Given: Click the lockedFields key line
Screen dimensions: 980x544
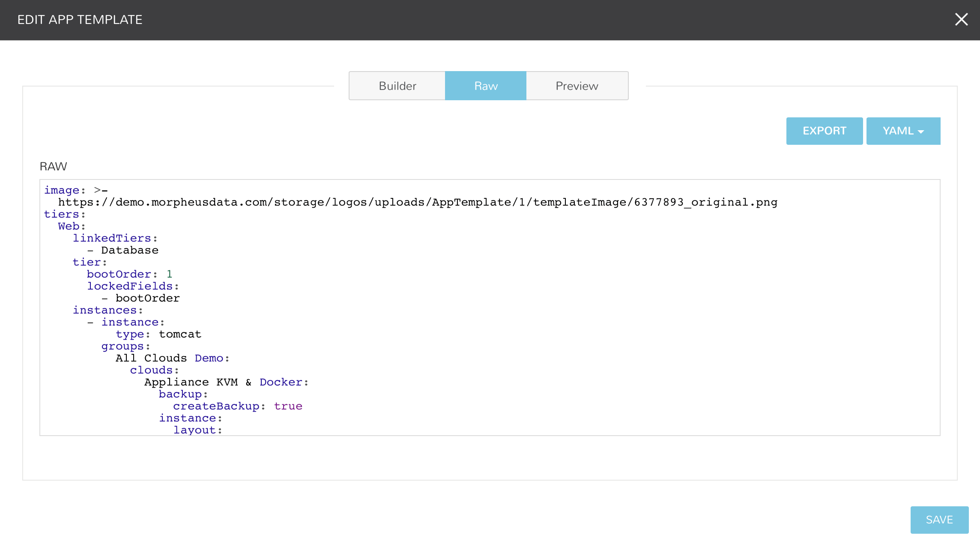Looking at the screenshot, I should [130, 286].
